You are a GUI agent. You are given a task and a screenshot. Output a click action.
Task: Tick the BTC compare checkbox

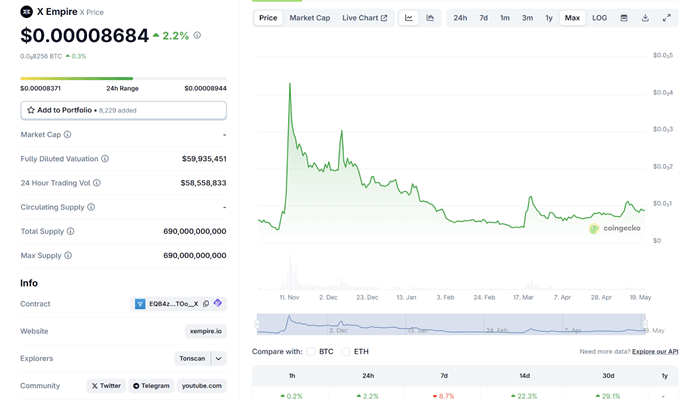click(x=311, y=352)
